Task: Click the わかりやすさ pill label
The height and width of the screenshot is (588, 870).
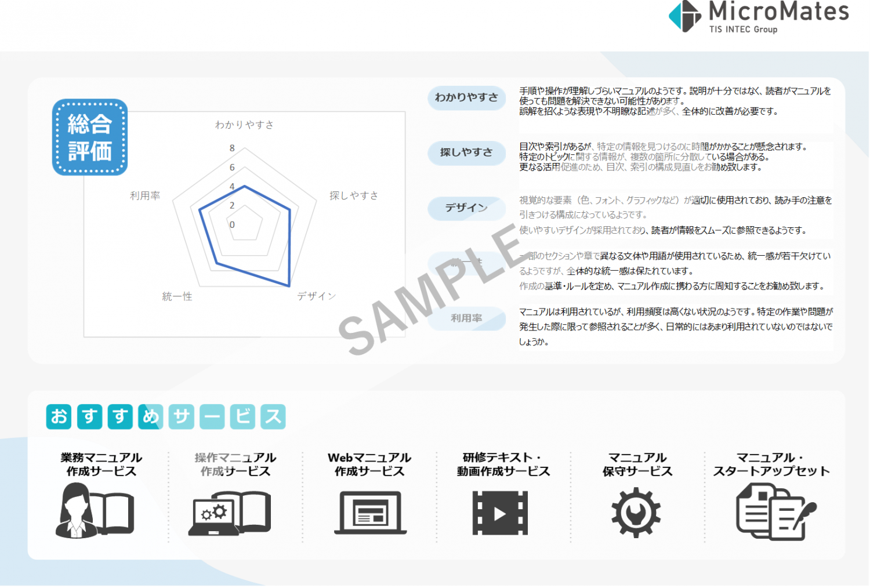Action: [467, 97]
